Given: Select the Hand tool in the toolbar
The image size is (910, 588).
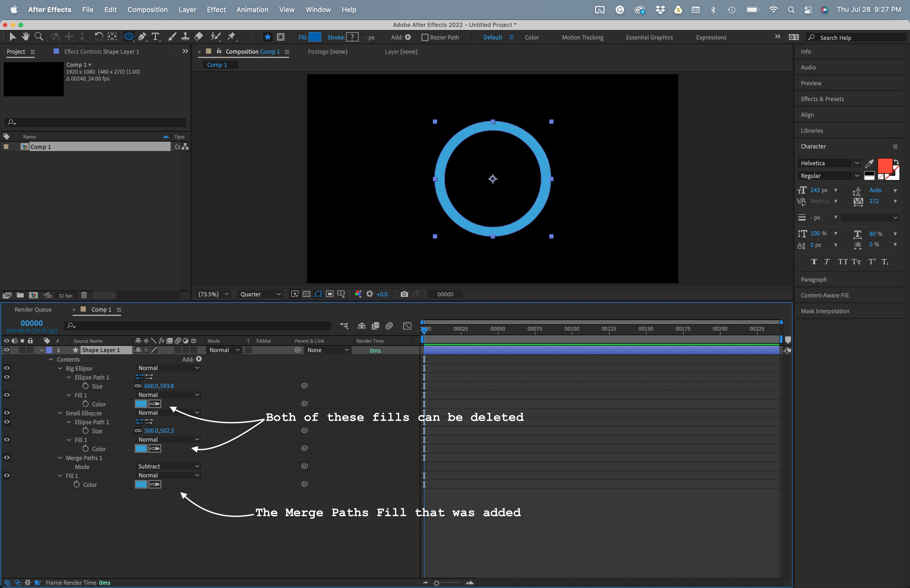Looking at the screenshot, I should tap(26, 36).
